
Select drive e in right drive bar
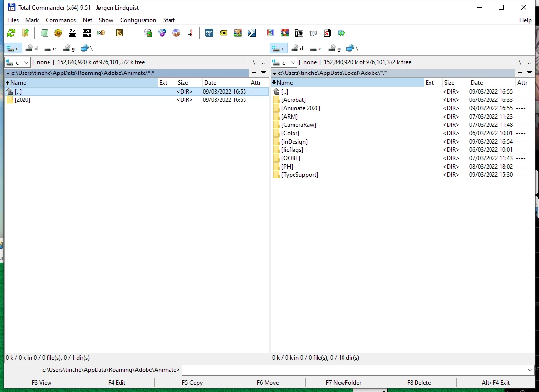(316, 49)
